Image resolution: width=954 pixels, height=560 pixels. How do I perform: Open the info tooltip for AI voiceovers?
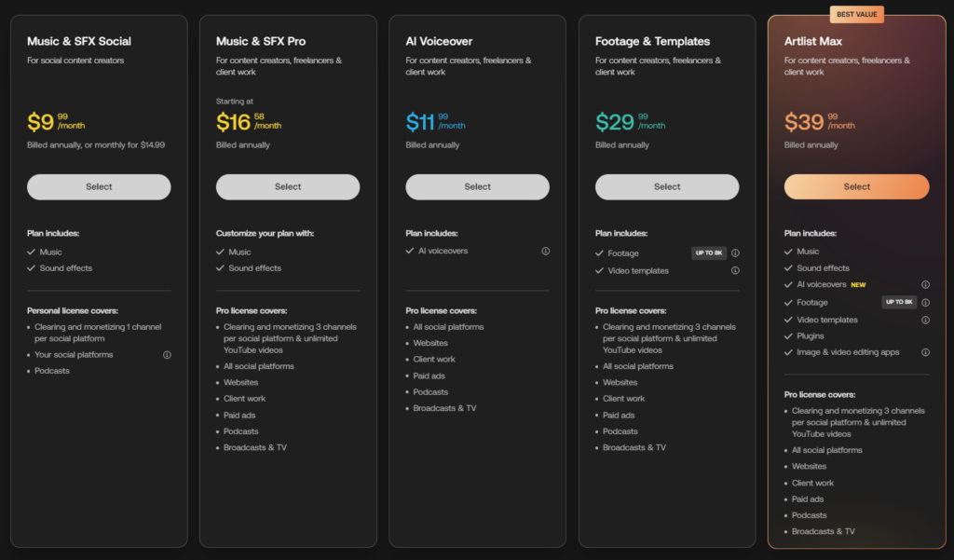click(545, 251)
